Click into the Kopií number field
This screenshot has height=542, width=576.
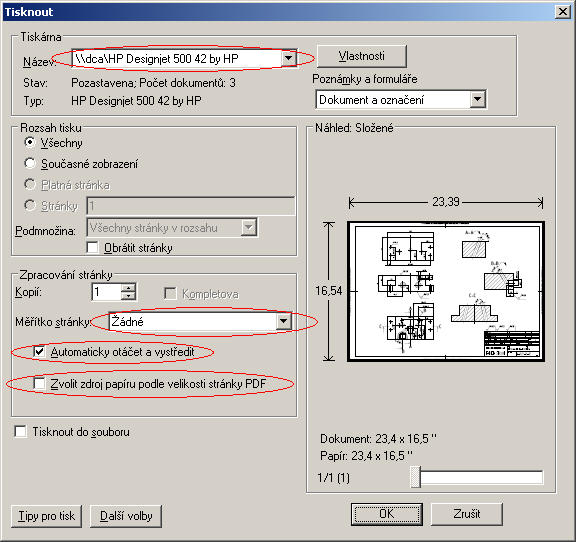point(106,292)
